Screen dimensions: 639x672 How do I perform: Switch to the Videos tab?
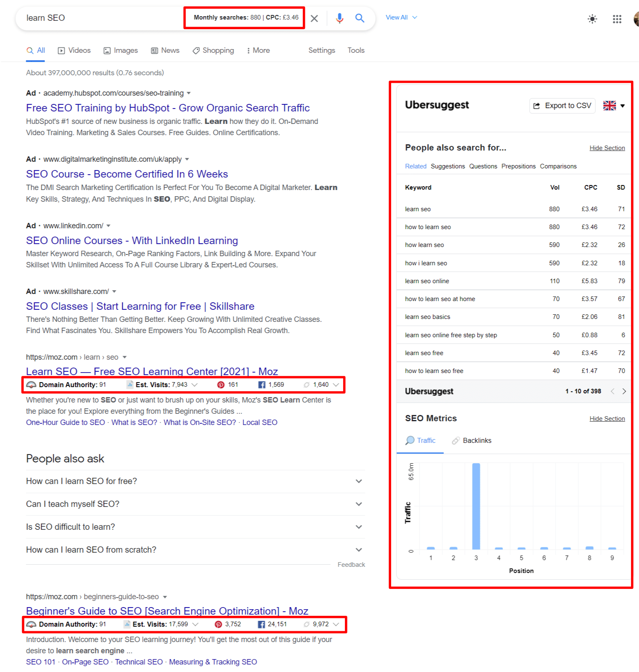74,50
